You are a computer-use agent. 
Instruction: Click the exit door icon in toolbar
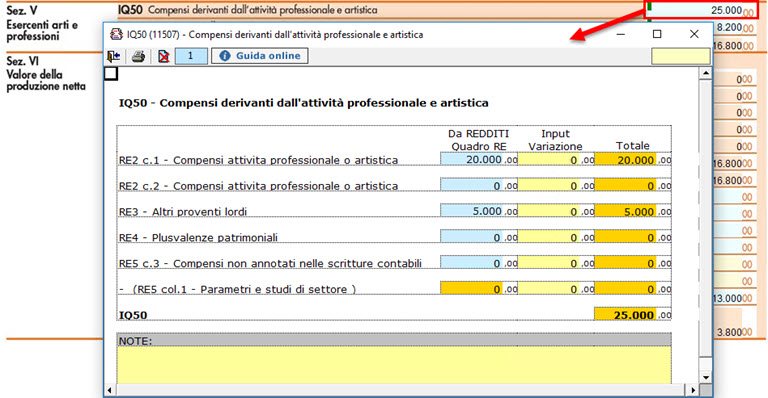click(114, 56)
